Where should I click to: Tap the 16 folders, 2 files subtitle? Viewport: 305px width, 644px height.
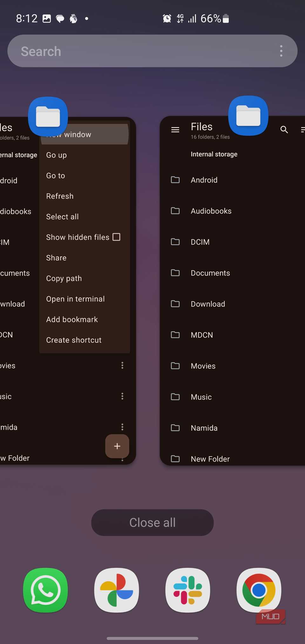tap(210, 137)
